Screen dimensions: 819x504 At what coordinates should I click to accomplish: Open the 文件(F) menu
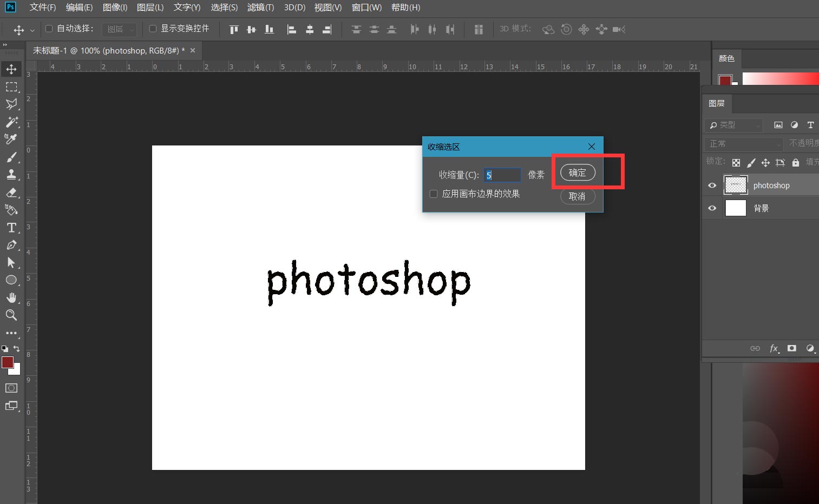[x=43, y=8]
